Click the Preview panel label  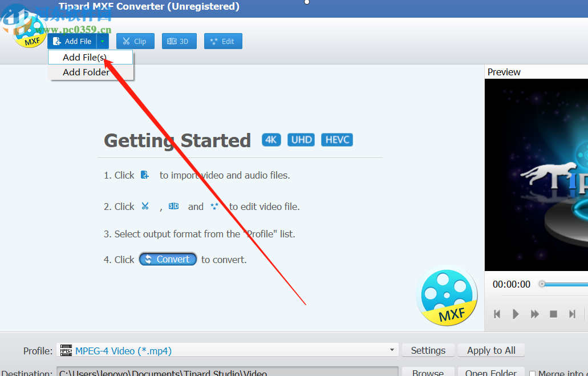[504, 72]
